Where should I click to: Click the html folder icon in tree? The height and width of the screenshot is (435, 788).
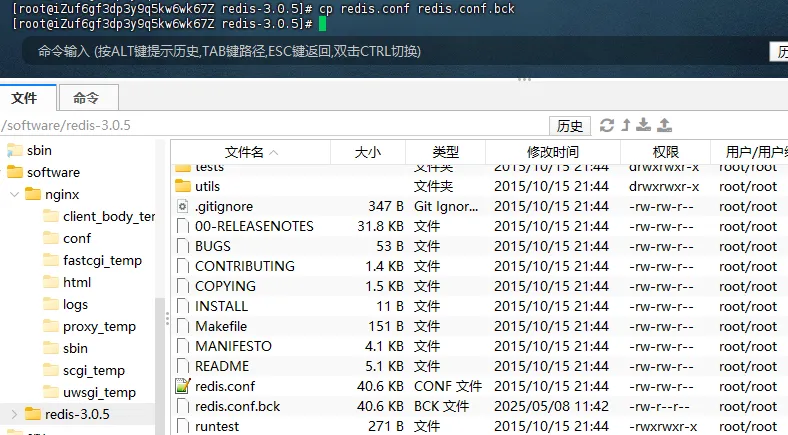pyautogui.click(x=51, y=282)
